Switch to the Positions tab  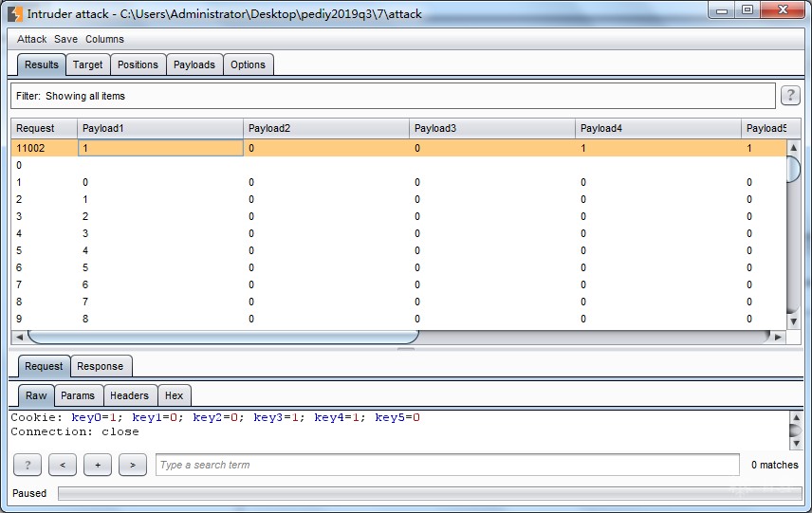(138, 64)
